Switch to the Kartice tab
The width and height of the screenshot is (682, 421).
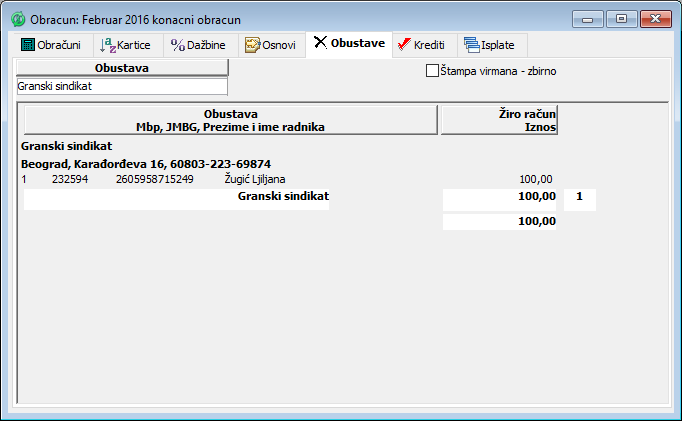128,45
